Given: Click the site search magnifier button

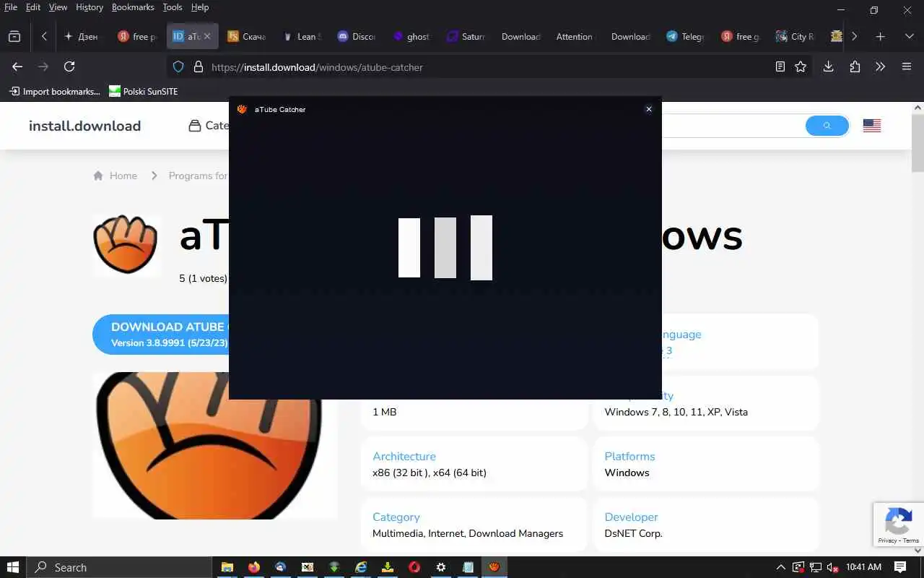Looking at the screenshot, I should [x=827, y=126].
